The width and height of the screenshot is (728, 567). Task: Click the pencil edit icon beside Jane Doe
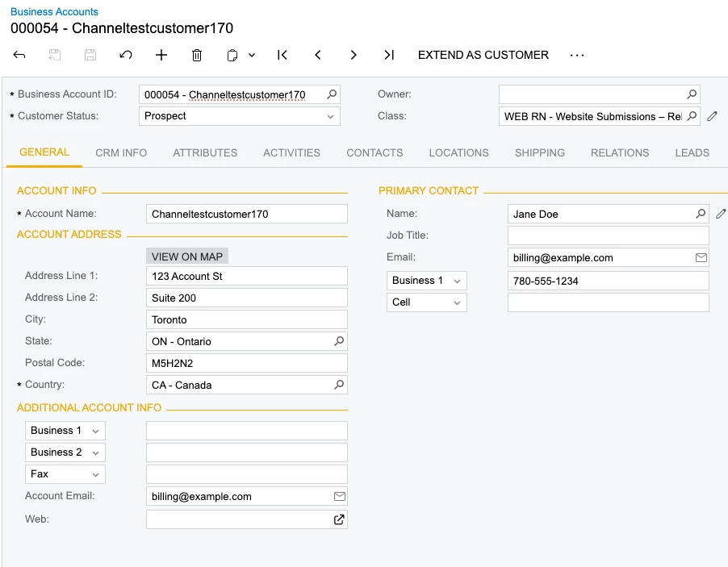[x=721, y=214]
